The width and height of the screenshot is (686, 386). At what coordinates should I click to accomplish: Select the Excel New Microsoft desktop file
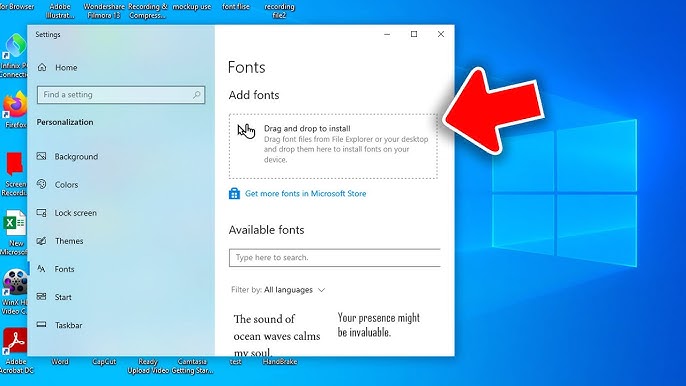tap(14, 232)
